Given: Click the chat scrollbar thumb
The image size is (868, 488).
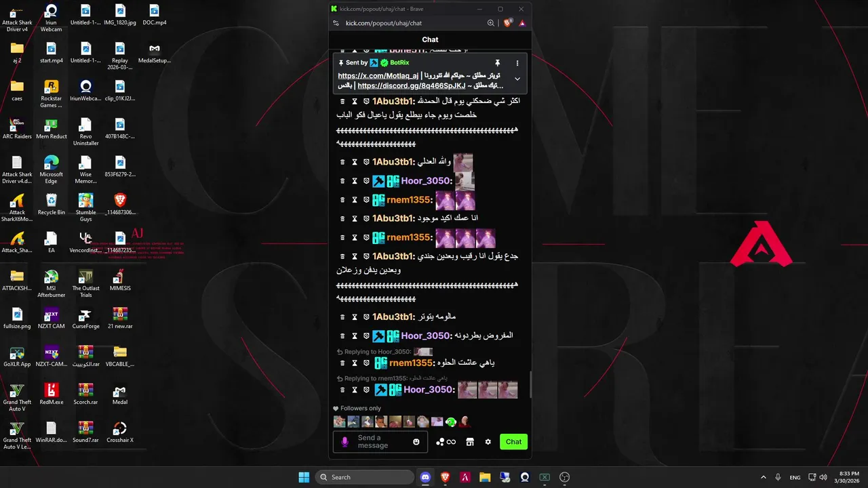Looking at the screenshot, I should (x=530, y=385).
